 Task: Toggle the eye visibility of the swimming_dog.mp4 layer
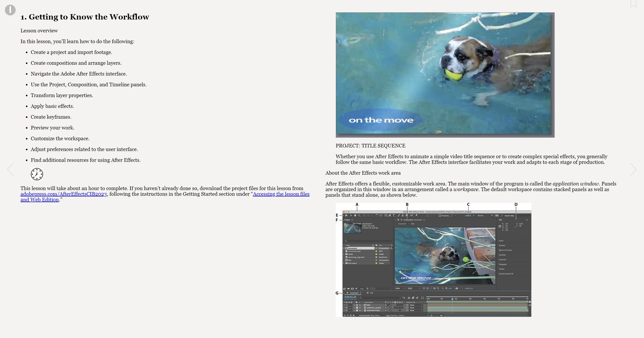[x=344, y=308]
